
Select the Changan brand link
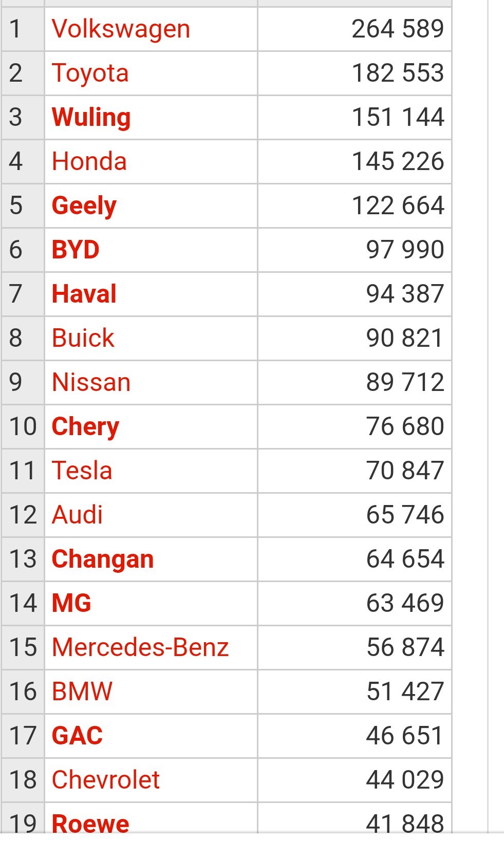[x=103, y=559]
